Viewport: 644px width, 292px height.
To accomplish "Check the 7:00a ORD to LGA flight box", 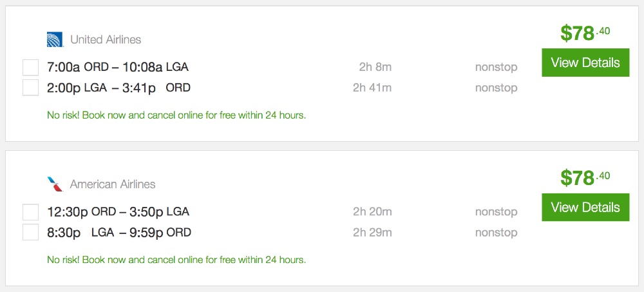I will point(30,67).
